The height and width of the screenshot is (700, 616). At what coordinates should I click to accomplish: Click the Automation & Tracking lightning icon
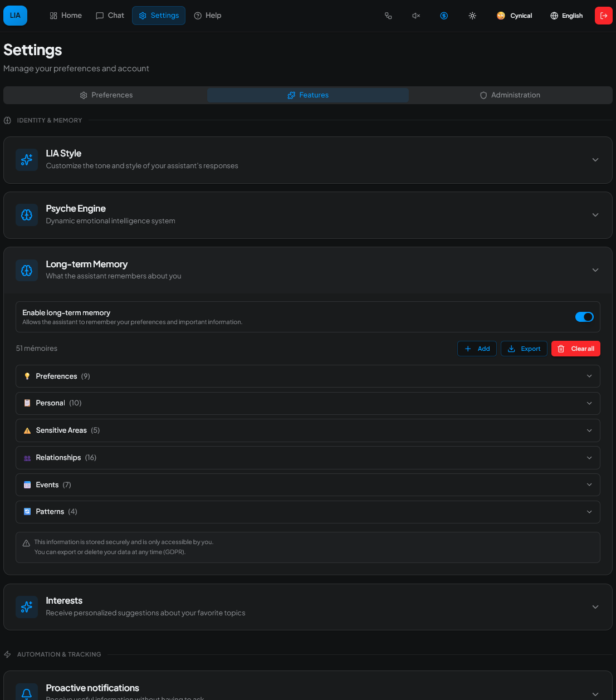[x=7, y=654]
